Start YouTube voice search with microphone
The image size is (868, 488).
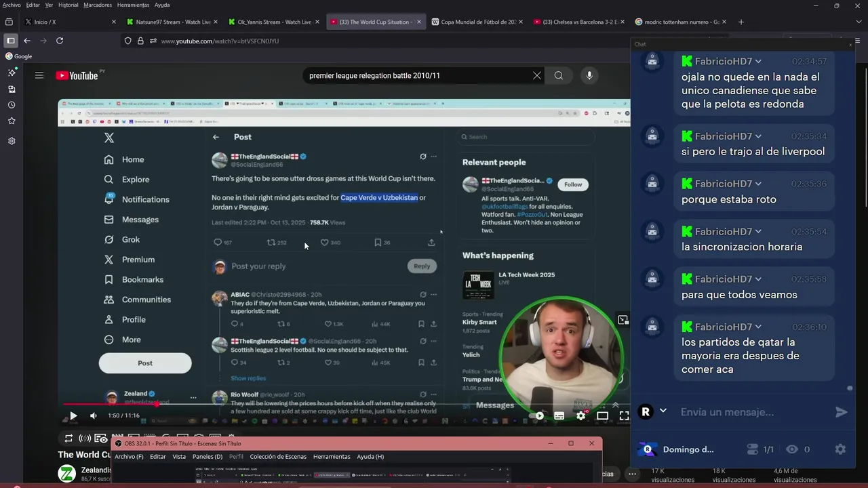click(x=589, y=75)
